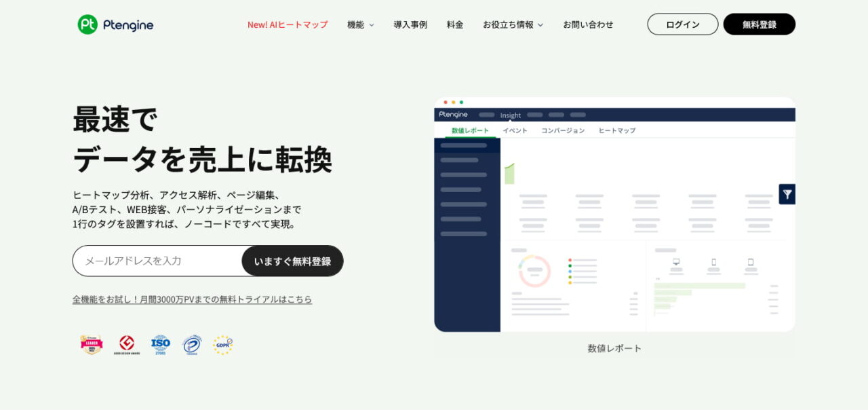The width and height of the screenshot is (868, 410).
Task: Click the いますぐ無料登録 signup button
Action: [x=292, y=261]
